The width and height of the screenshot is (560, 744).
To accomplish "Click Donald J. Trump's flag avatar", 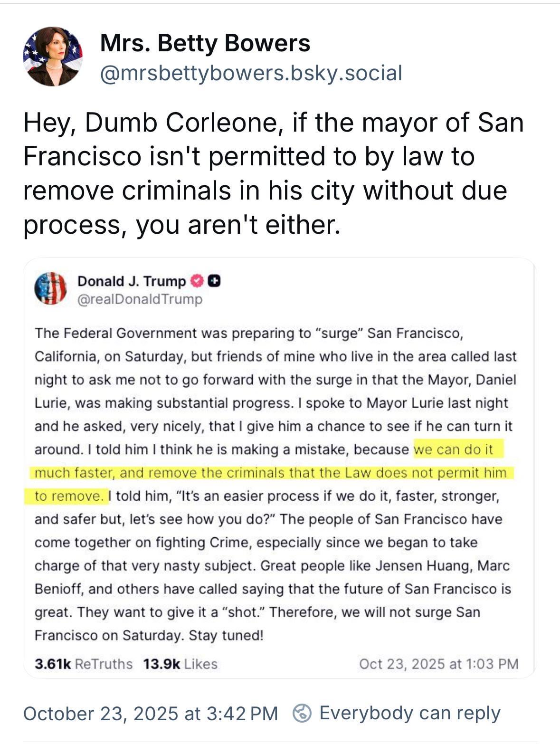I will click(50, 288).
